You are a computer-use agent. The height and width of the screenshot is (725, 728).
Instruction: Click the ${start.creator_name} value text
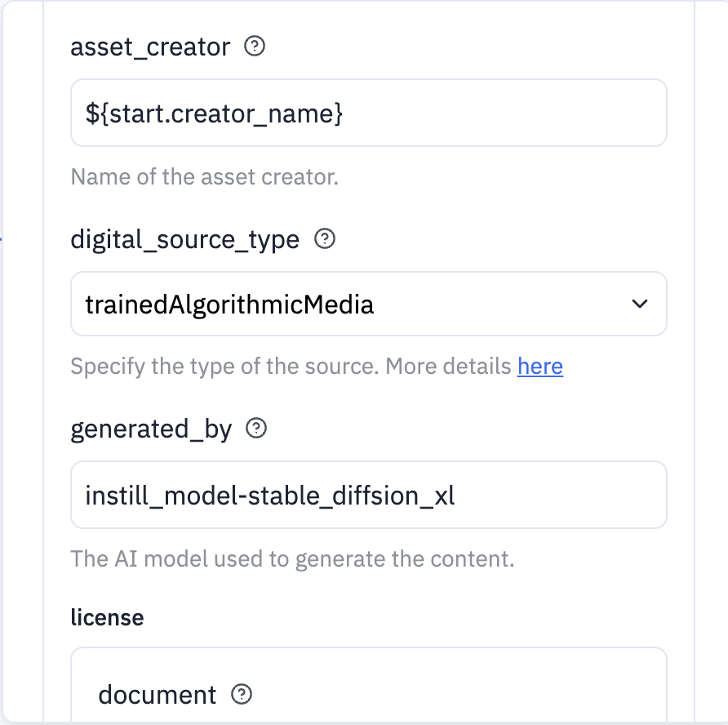214,114
